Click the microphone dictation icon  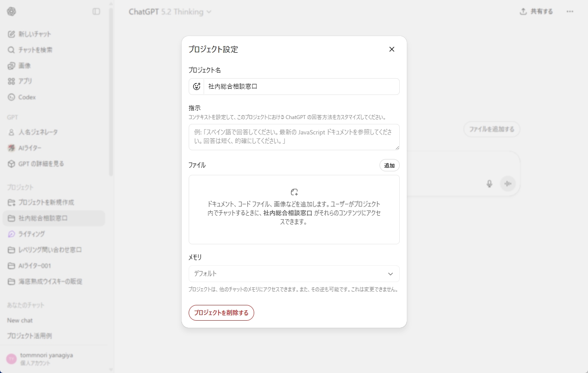click(489, 184)
